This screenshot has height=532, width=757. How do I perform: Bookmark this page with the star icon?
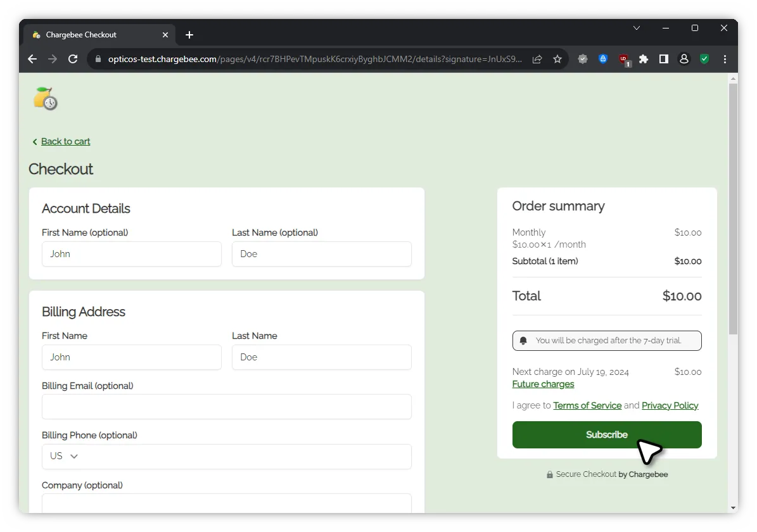(557, 59)
